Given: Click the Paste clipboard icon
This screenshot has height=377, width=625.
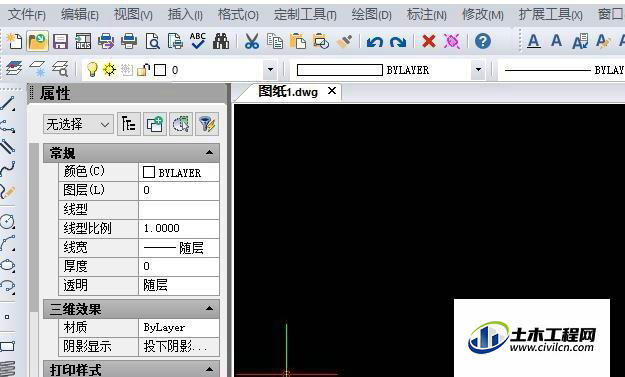Looking at the screenshot, I should (297, 41).
